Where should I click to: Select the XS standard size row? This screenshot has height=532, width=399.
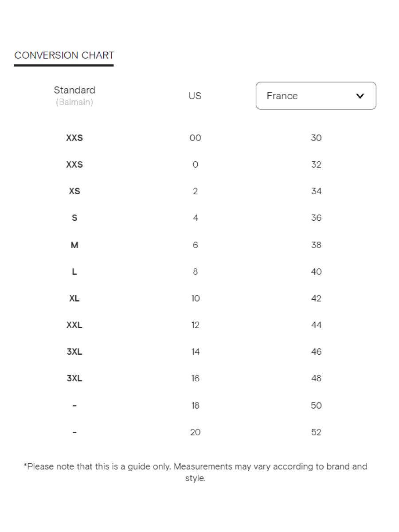(74, 191)
